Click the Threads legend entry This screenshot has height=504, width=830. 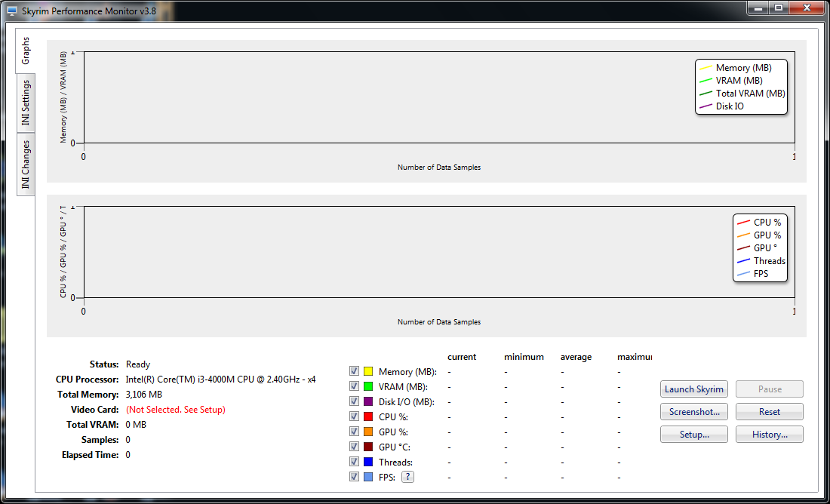(761, 260)
